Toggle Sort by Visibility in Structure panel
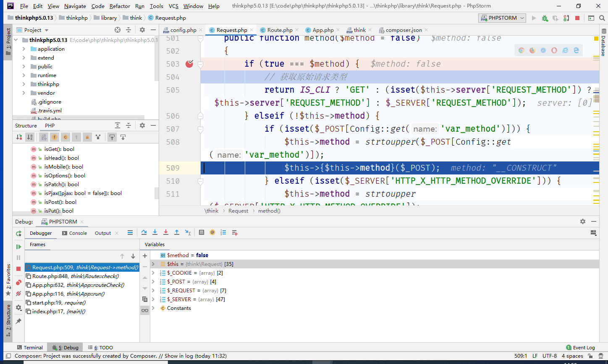Screen dimensions: 608x364 [19, 137]
